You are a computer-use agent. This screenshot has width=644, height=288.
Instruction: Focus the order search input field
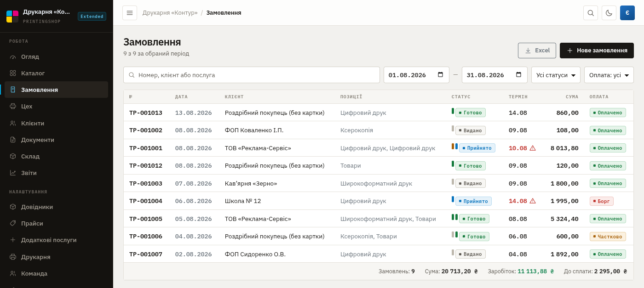click(x=252, y=75)
